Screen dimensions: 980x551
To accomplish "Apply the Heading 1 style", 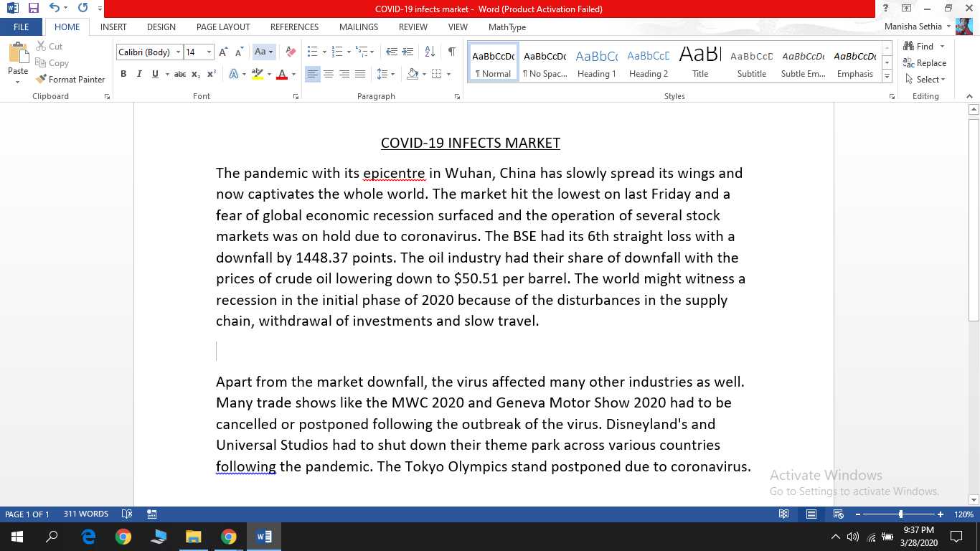I will [x=597, y=63].
